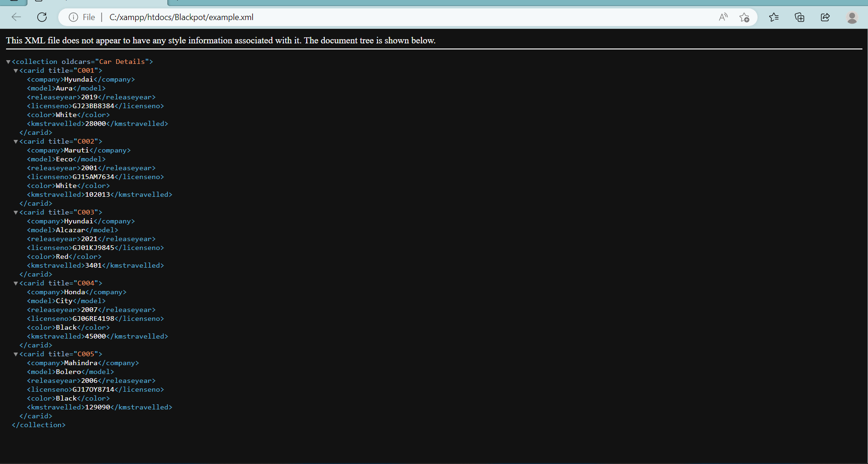Collapse the carid C003 node
Image resolution: width=868 pixels, height=464 pixels.
[16, 213]
